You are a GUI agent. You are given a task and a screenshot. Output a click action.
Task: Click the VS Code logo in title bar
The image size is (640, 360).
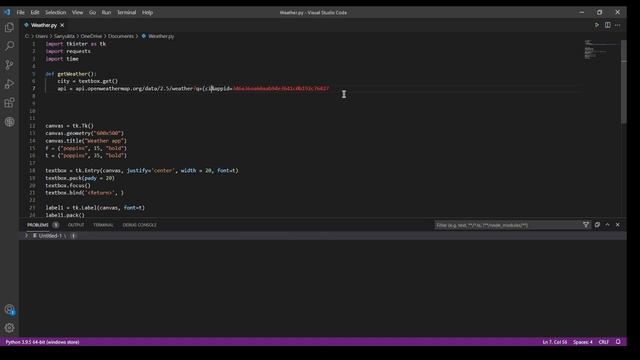pos(7,13)
